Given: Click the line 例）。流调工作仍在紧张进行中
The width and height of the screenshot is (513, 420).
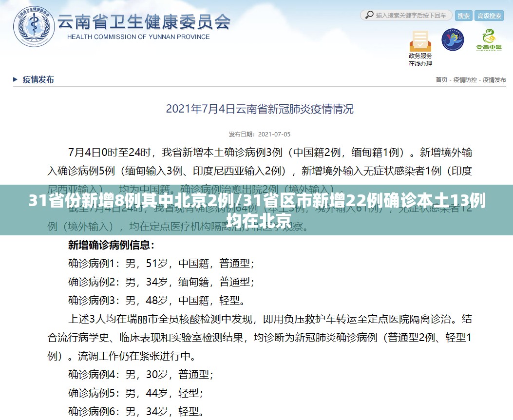Looking at the screenshot, I should pos(122,356).
